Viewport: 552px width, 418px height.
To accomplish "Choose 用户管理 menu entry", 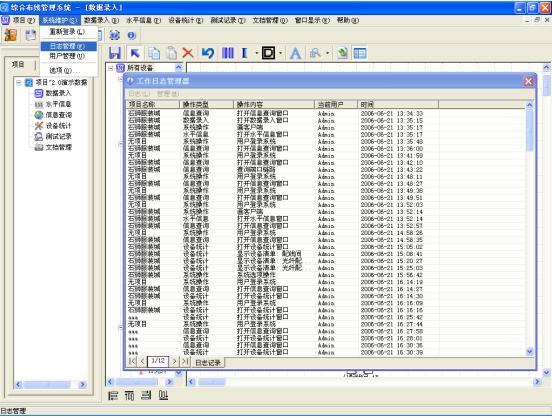I will click(67, 56).
